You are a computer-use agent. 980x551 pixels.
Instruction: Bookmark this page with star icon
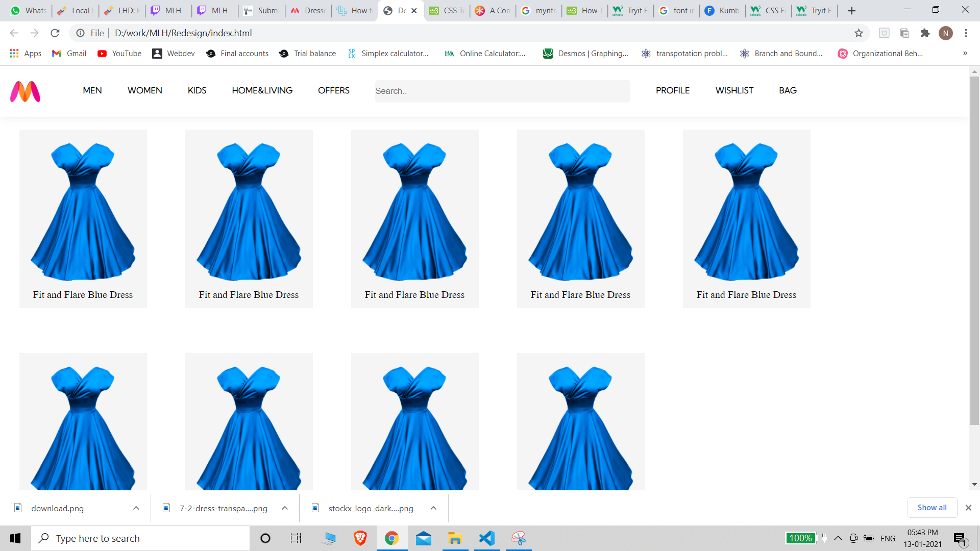coord(859,33)
